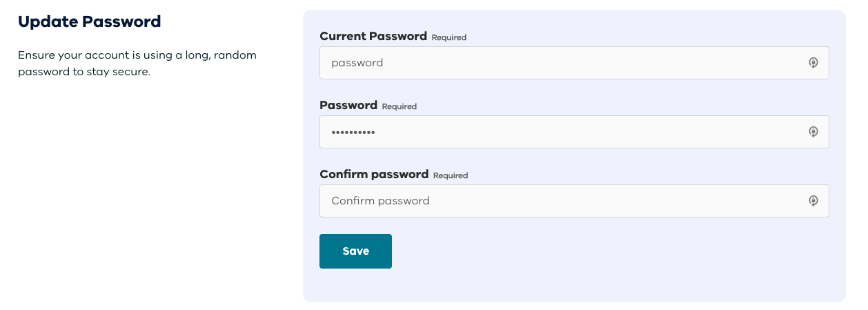The width and height of the screenshot is (868, 310).
Task: Click the bold "Confirm password" field label
Action: tap(374, 175)
